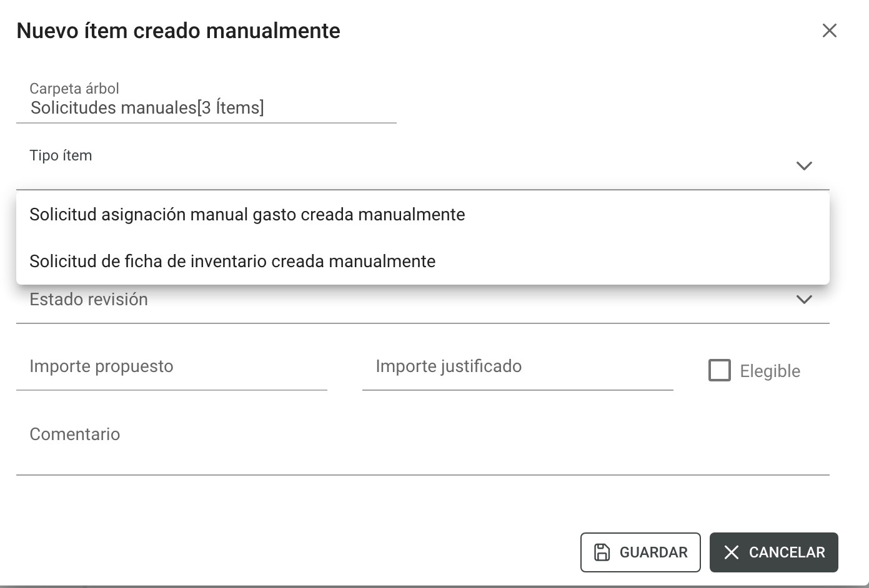Close the dialog with the X icon
869x588 pixels.
(829, 31)
